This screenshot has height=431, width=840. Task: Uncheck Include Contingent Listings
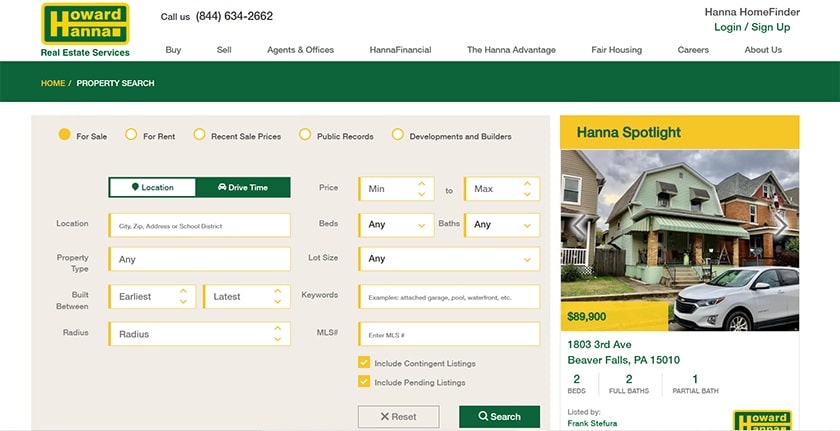(364, 362)
